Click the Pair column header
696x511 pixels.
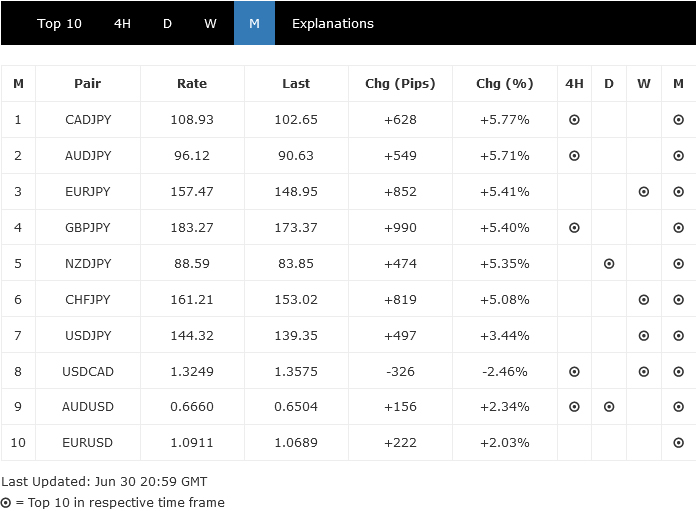click(88, 84)
